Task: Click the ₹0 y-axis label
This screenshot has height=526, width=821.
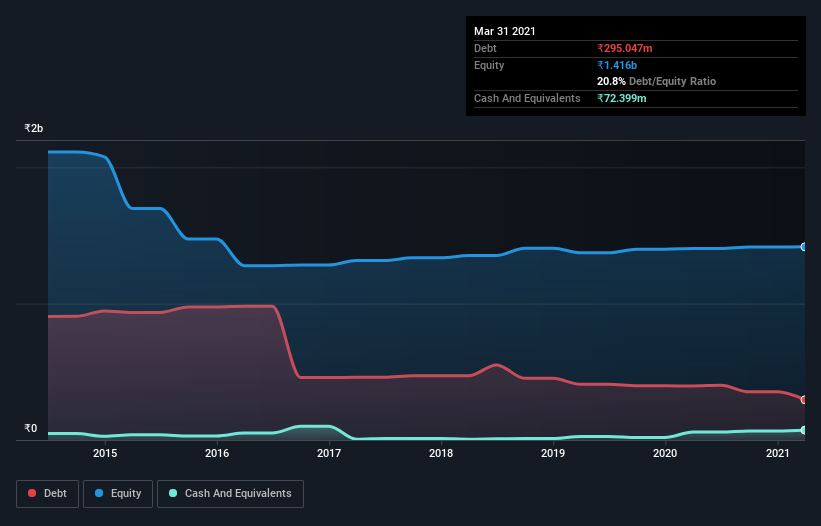Action: click(31, 428)
